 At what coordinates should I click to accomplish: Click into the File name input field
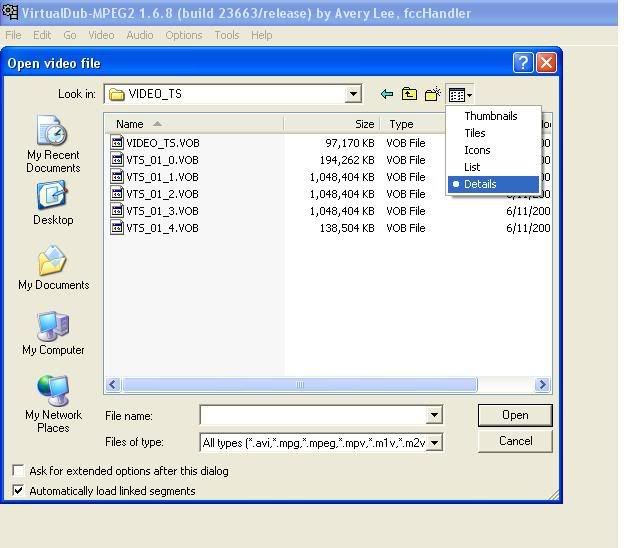[x=313, y=415]
